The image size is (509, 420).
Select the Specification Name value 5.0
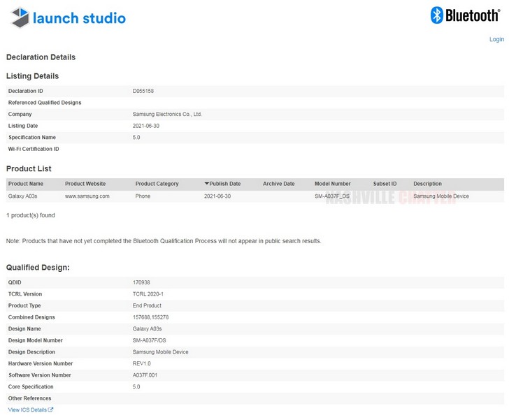coord(136,137)
